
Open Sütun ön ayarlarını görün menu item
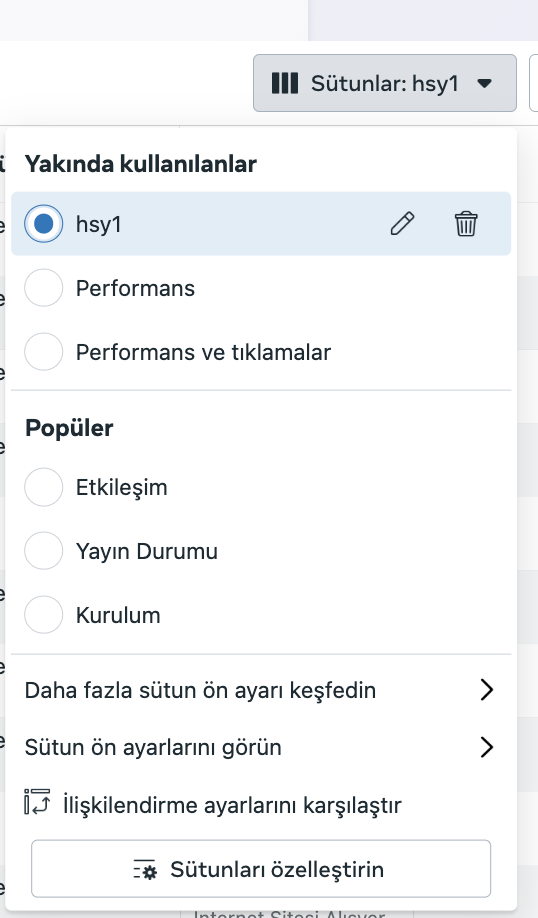pyautogui.click(x=261, y=748)
